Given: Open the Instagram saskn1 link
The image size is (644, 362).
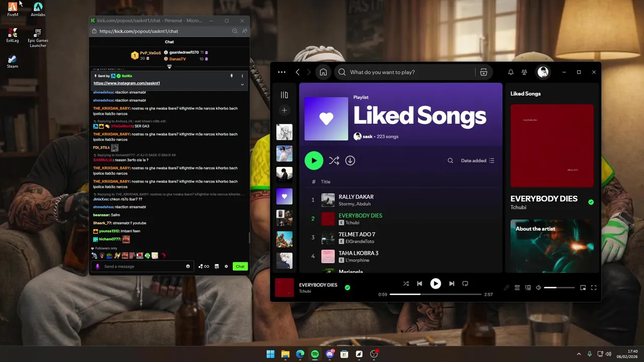Looking at the screenshot, I should tap(127, 83).
